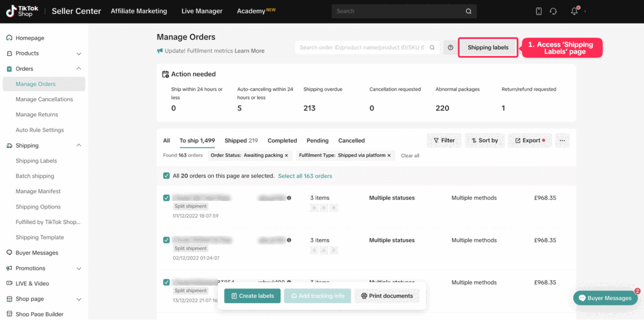Click the search magnifier in top bar
This screenshot has height=333, width=644.
click(469, 11)
